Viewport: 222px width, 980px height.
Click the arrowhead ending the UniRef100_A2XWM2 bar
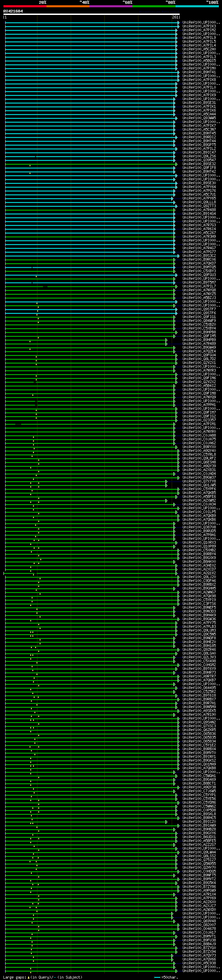click(166, 500)
